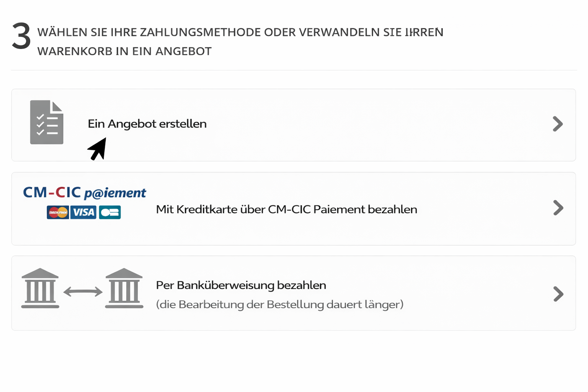This screenshot has width=588, height=392.
Task: Select "Ein Angebot erstellen" option text
Action: 147,124
